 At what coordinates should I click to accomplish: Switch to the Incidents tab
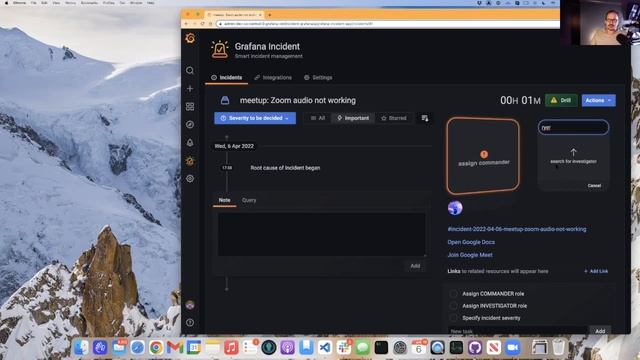point(227,78)
